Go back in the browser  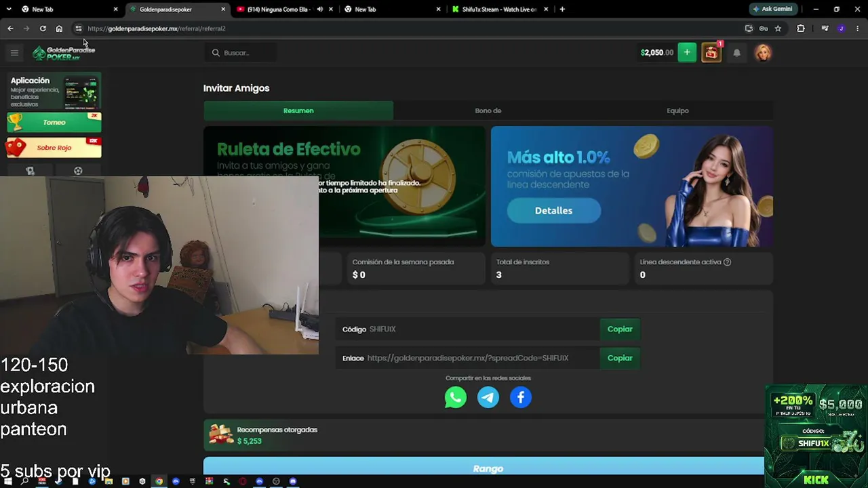point(10,28)
